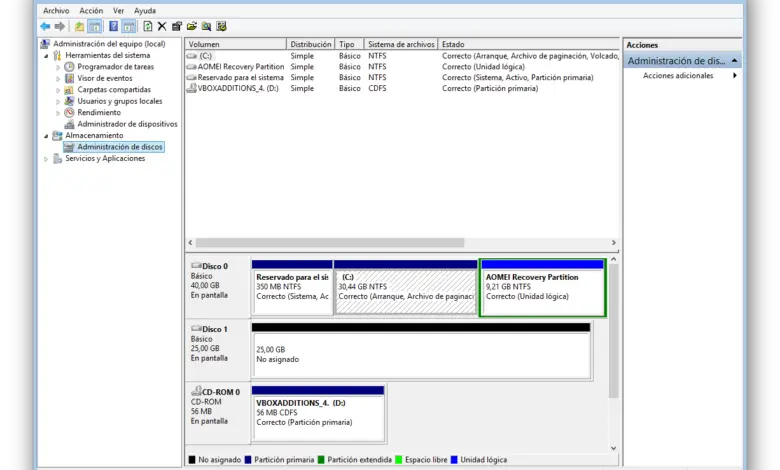
Task: Toggle the Show/Hide console tree icon
Action: (95, 26)
